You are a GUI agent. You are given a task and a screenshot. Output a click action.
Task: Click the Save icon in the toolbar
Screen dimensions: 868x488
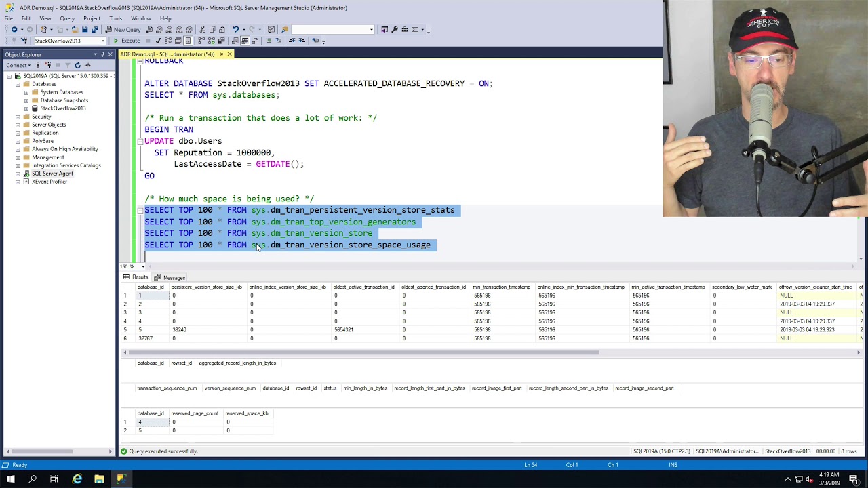point(85,29)
